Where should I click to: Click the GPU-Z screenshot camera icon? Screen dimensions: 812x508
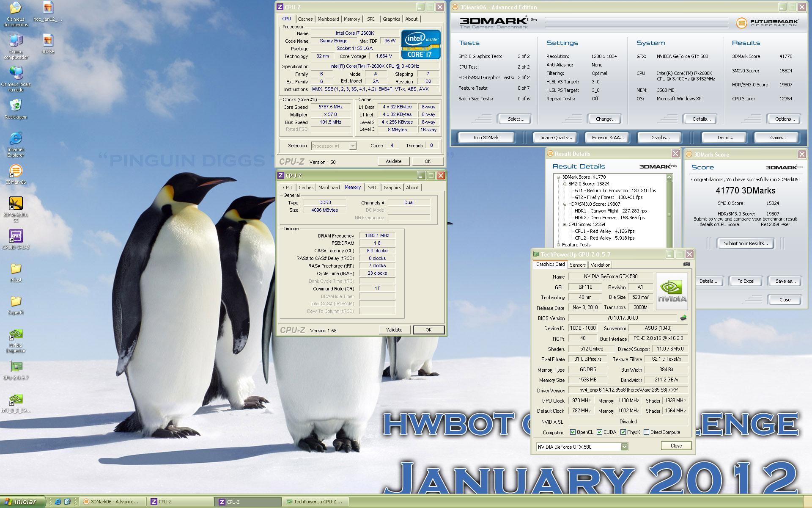[x=686, y=264]
